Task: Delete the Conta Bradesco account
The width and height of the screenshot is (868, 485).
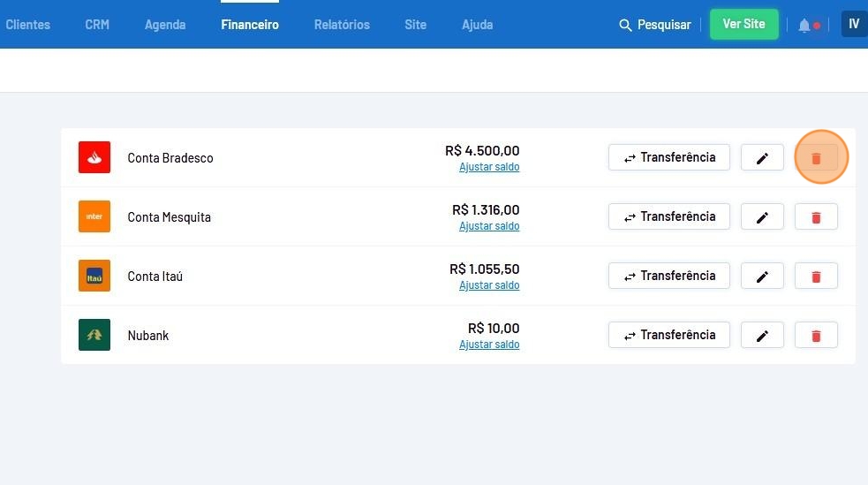Action: [x=816, y=158]
